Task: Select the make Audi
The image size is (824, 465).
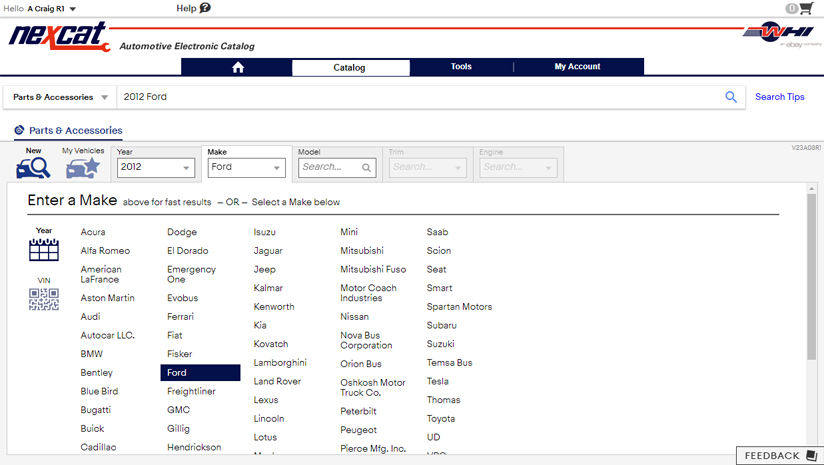Action: [x=90, y=316]
